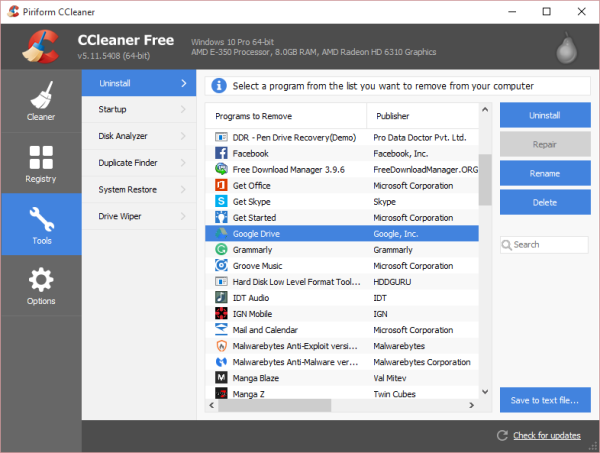Open the Options gear icon
Screen dimensions: 600x453
click(x=41, y=280)
